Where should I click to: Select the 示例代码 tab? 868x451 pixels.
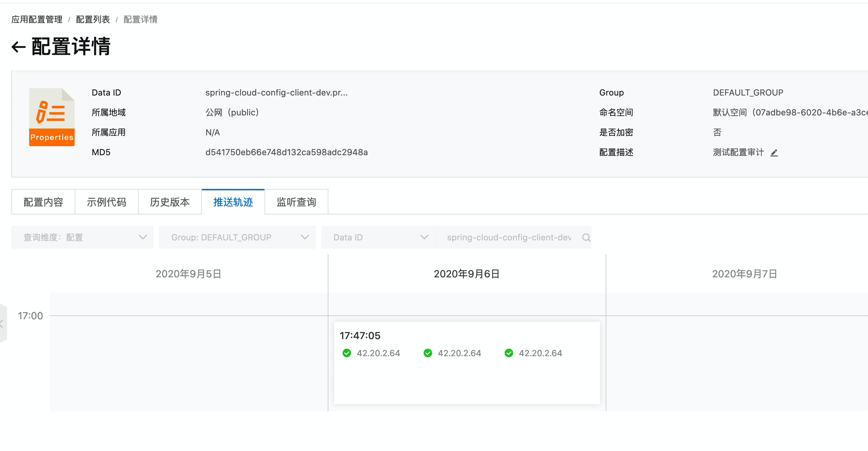point(106,202)
